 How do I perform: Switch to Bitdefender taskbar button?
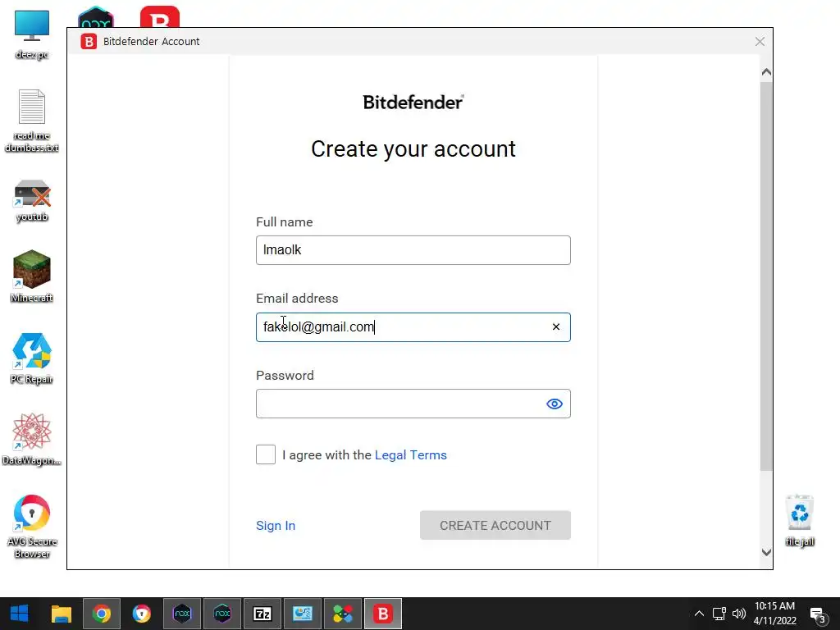pos(383,614)
